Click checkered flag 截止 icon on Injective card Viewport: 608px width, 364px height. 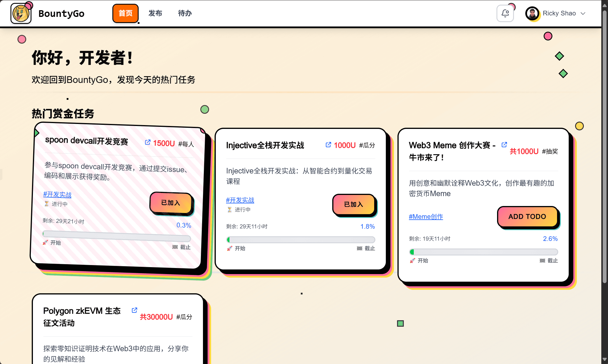coord(360,248)
